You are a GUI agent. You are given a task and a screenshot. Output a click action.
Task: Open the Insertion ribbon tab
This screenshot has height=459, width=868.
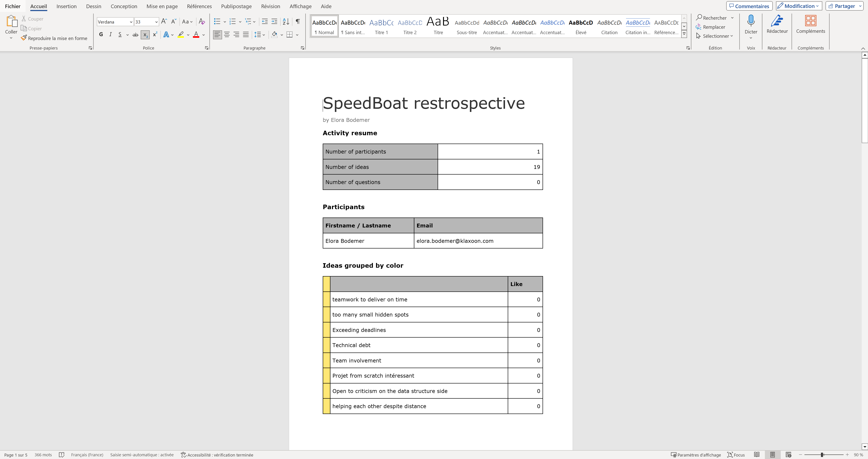click(x=66, y=6)
